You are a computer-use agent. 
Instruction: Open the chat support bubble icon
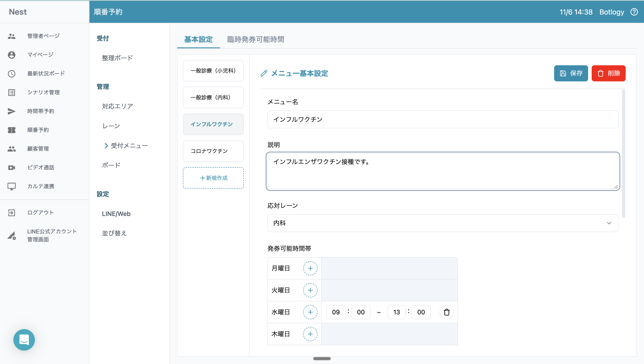(24, 339)
